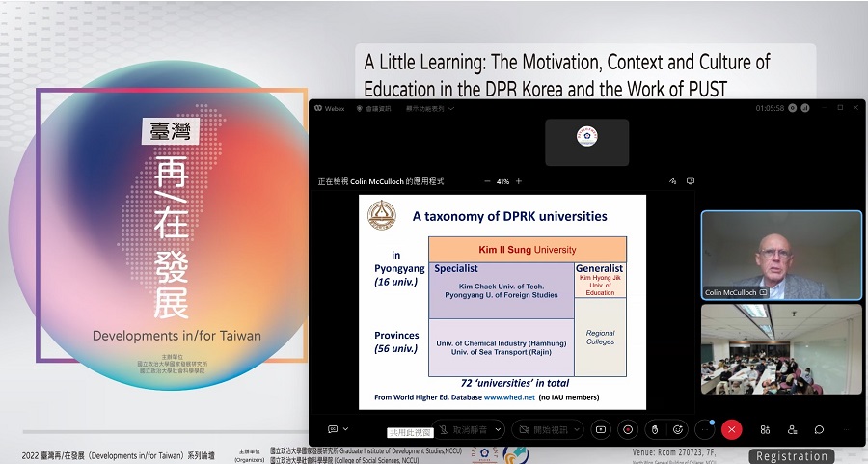Image resolution: width=868 pixels, height=464 pixels.
Task: Click the share content icon in Webex
Action: click(601, 429)
